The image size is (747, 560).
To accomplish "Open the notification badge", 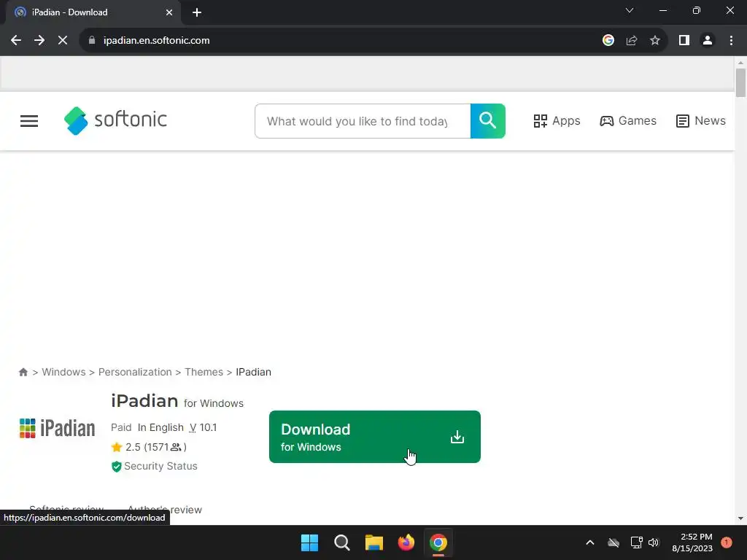I will 727,542.
